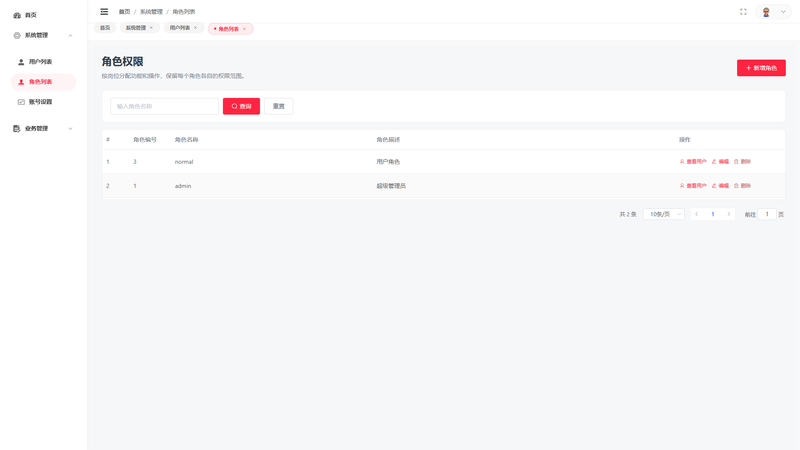Close the 系统管理 tab

click(152, 28)
